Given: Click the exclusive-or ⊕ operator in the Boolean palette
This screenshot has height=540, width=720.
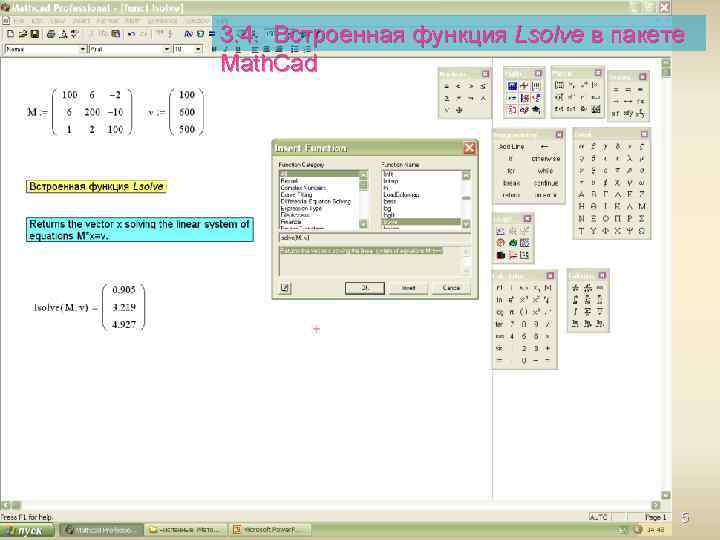Looking at the screenshot, I should click(x=459, y=110).
